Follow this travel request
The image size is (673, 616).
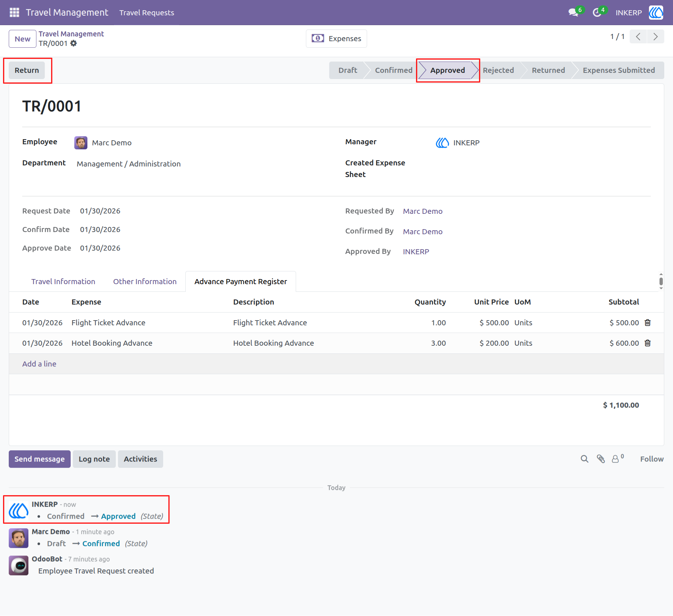point(652,459)
